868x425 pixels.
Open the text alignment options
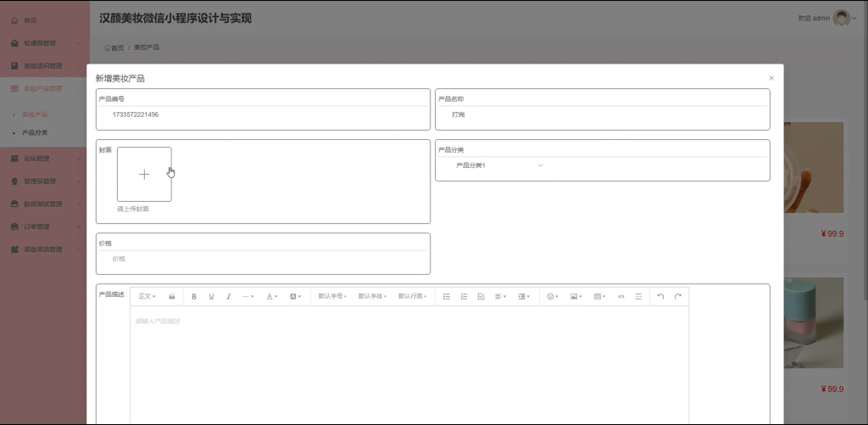[x=500, y=296]
